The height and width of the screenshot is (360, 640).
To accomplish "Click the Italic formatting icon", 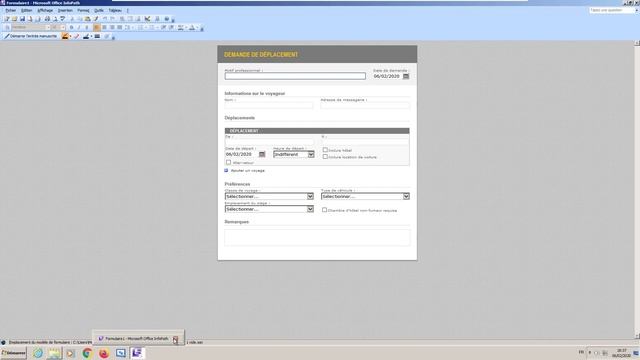I will [79, 27].
